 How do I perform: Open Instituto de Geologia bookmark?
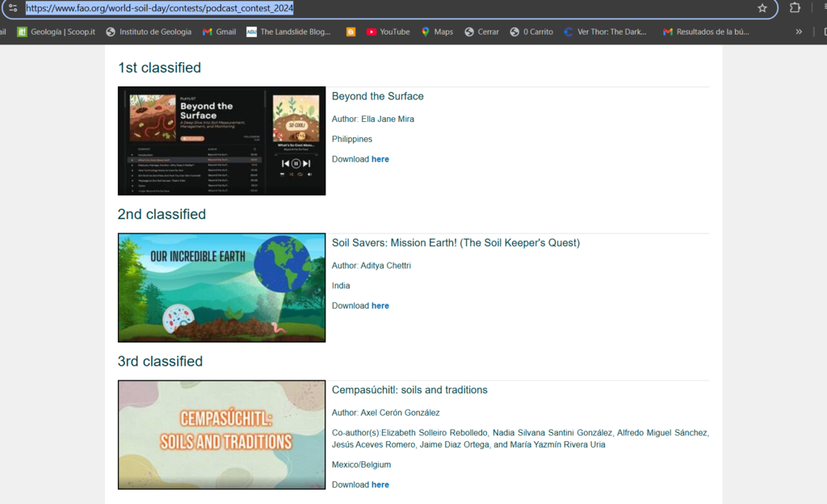[149, 31]
